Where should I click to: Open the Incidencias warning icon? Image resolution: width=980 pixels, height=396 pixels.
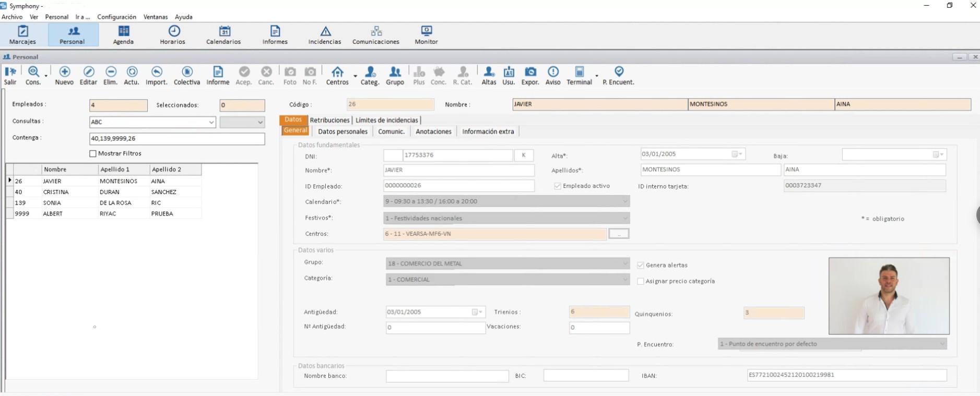tap(325, 31)
